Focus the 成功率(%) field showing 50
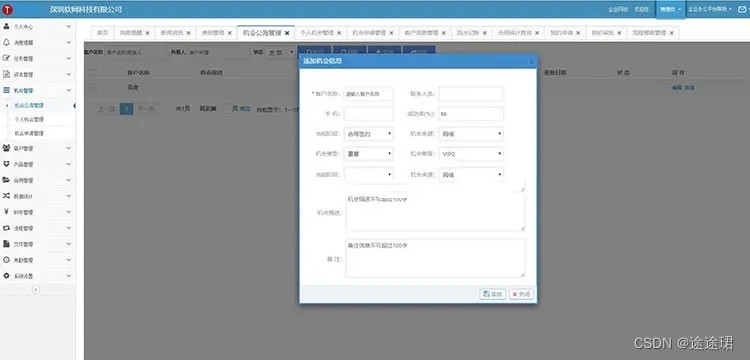The width and height of the screenshot is (750, 360). [471, 114]
